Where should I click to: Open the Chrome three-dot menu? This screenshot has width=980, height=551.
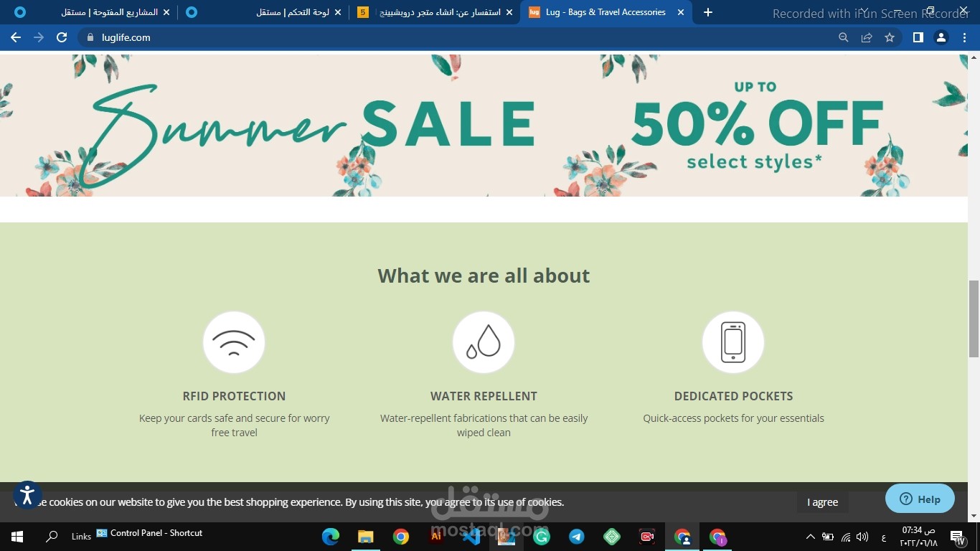point(964,37)
